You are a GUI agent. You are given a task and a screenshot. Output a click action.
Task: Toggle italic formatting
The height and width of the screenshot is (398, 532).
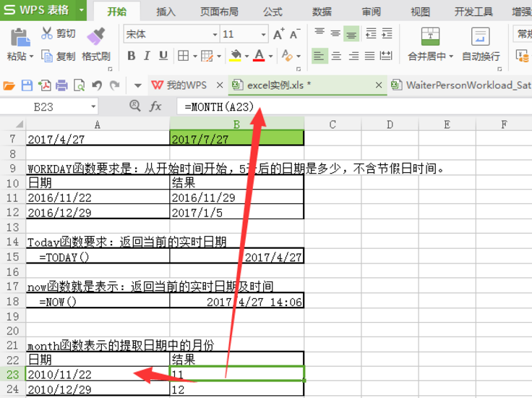[147, 55]
